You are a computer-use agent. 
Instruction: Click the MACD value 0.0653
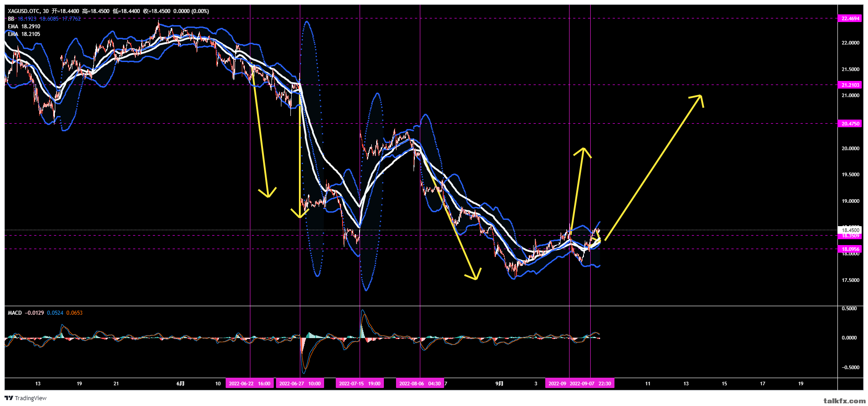[75, 313]
